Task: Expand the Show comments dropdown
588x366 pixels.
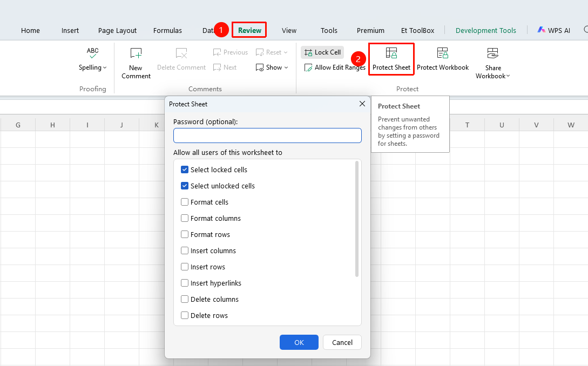Action: (286, 67)
